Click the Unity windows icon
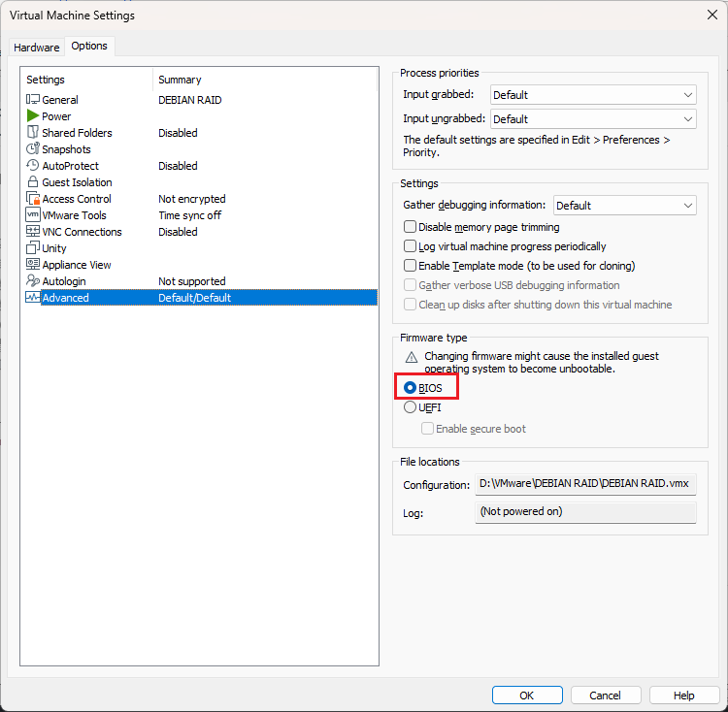Viewport: 728px width, 712px height. [x=32, y=247]
